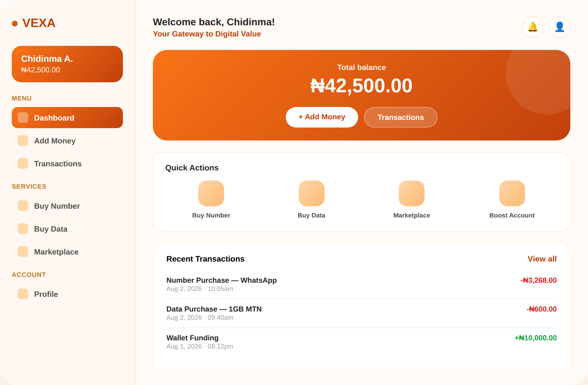Click the Transactions button on balance card

401,117
